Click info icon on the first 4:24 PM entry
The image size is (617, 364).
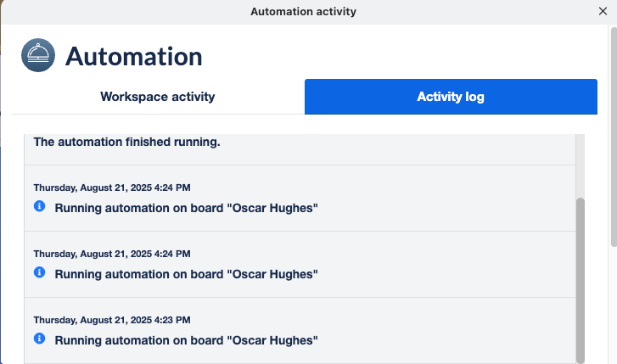tap(39, 206)
